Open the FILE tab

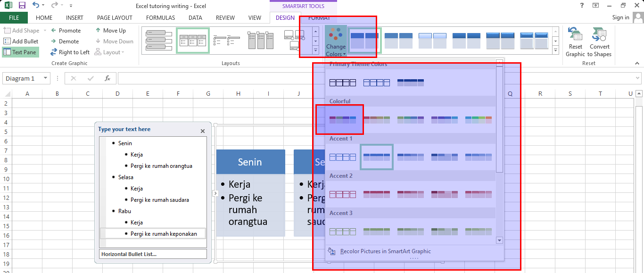coord(14,18)
